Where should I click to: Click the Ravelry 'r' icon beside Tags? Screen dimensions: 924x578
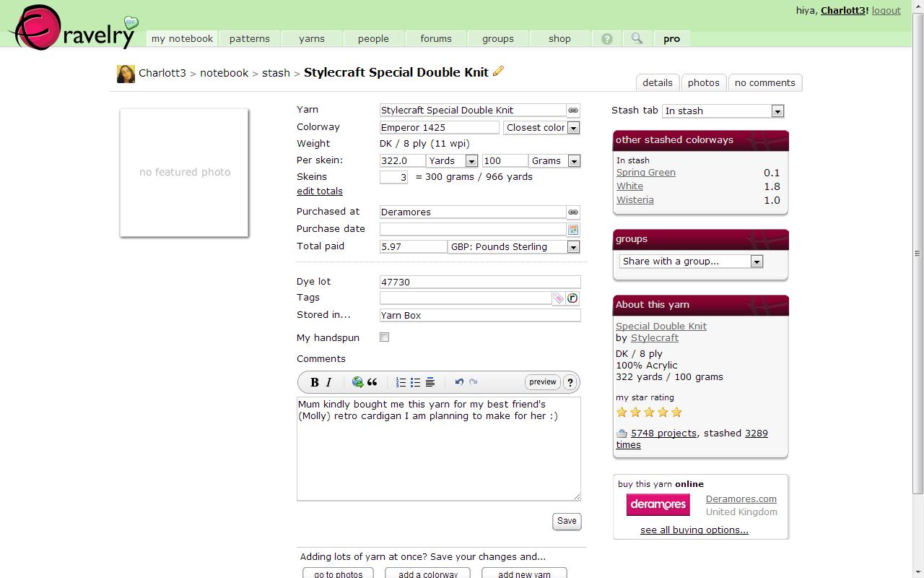[572, 298]
